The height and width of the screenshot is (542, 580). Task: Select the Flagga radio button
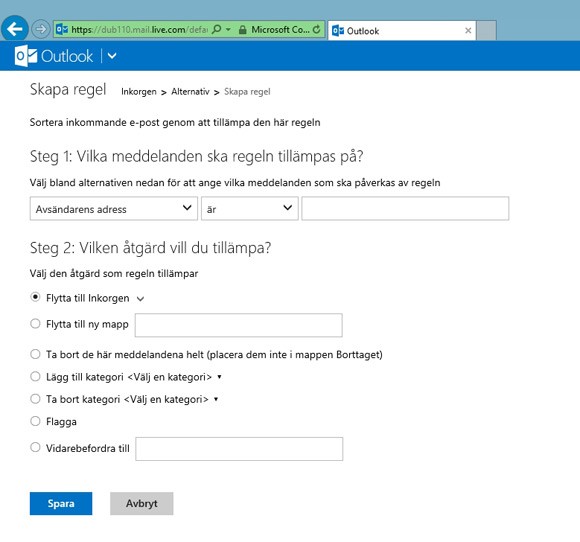coord(35,421)
